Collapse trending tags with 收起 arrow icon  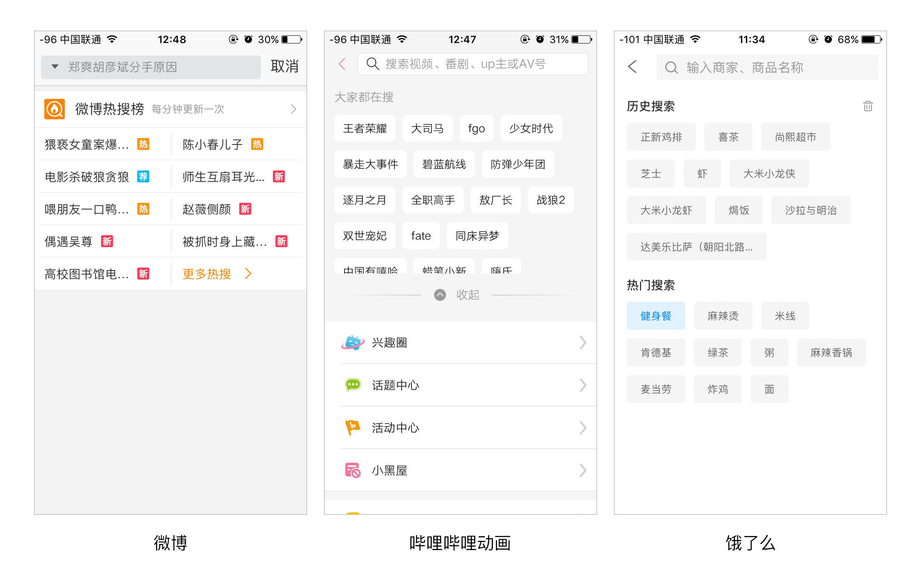440,295
